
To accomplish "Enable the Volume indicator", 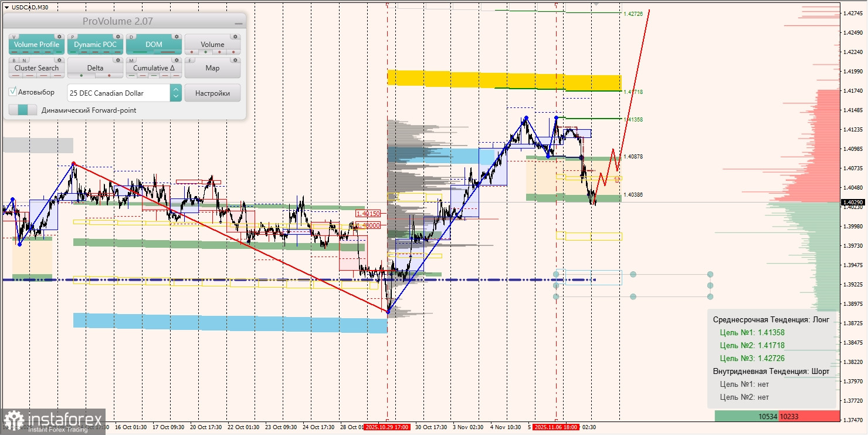I will [x=212, y=44].
